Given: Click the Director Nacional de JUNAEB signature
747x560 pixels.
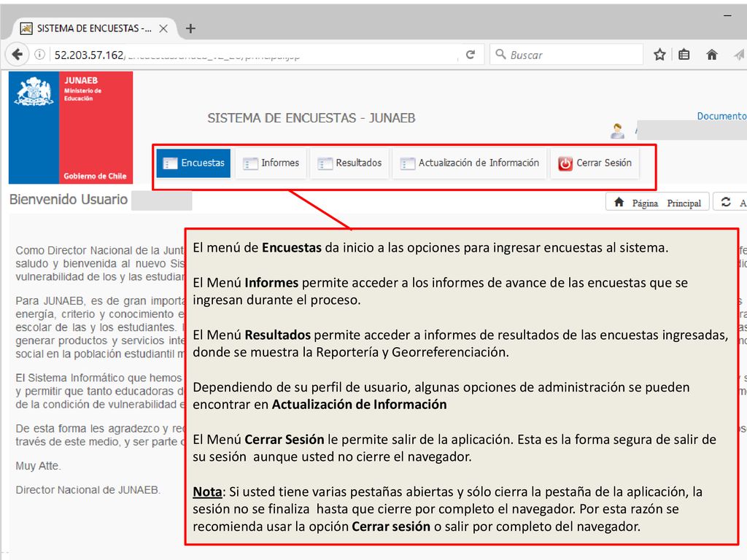Looking at the screenshot, I should 88,490.
